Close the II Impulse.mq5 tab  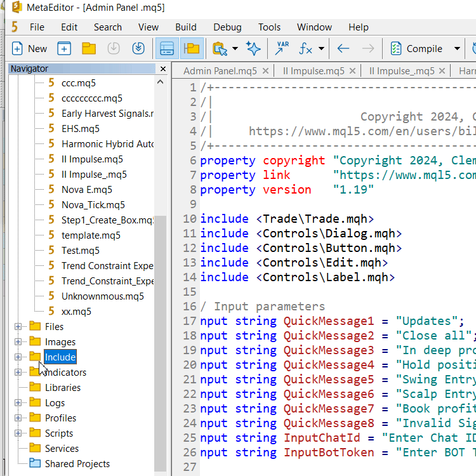pos(352,71)
